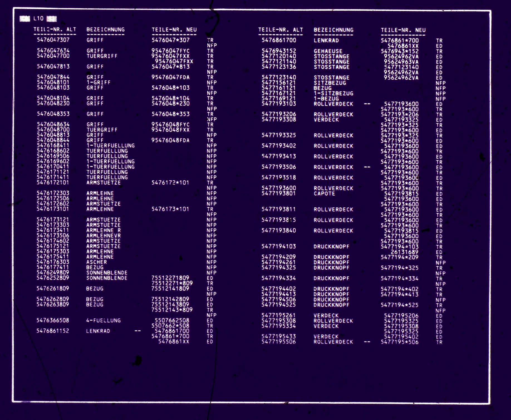Select old part number 5477120140
The image size is (511, 420).
(279, 56)
